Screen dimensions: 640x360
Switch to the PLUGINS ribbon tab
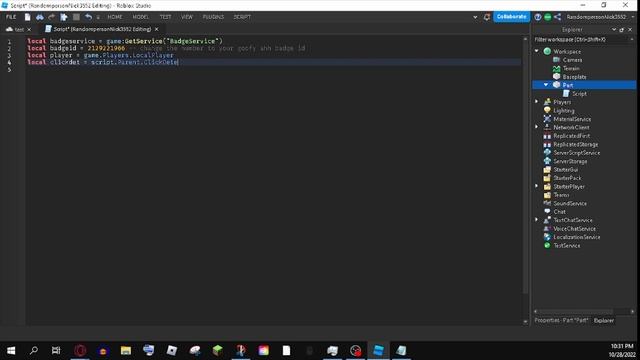click(x=213, y=17)
